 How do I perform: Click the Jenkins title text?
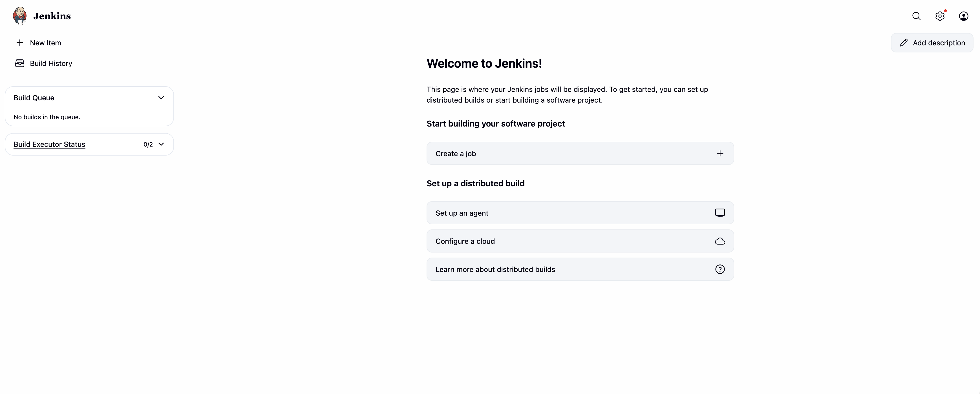click(x=52, y=16)
